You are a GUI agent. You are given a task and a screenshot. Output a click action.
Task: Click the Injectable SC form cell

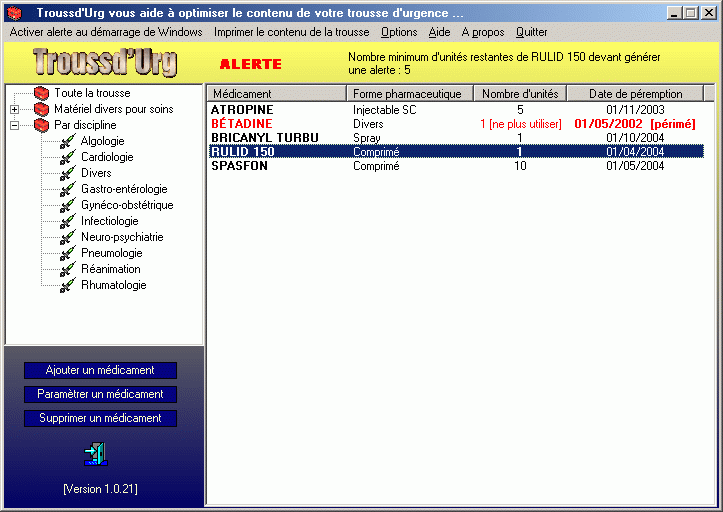[x=385, y=110]
